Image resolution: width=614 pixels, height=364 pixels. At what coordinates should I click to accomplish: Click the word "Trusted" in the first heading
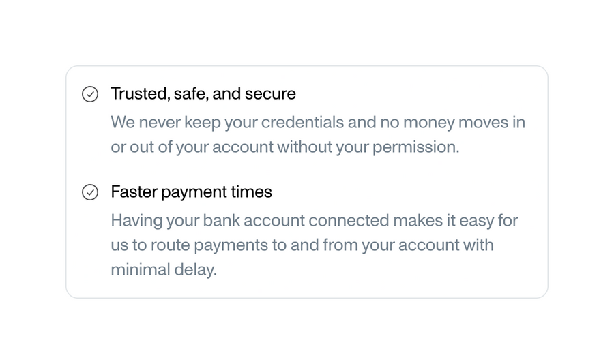(x=139, y=93)
